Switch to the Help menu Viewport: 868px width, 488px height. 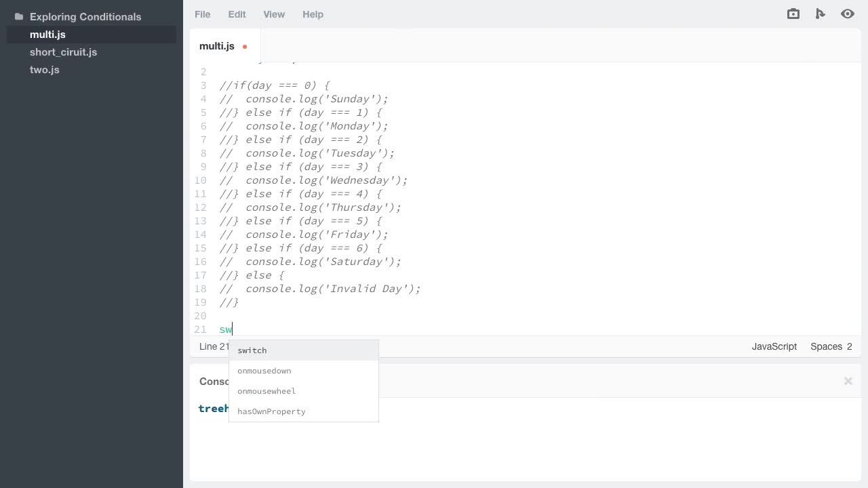pos(313,14)
